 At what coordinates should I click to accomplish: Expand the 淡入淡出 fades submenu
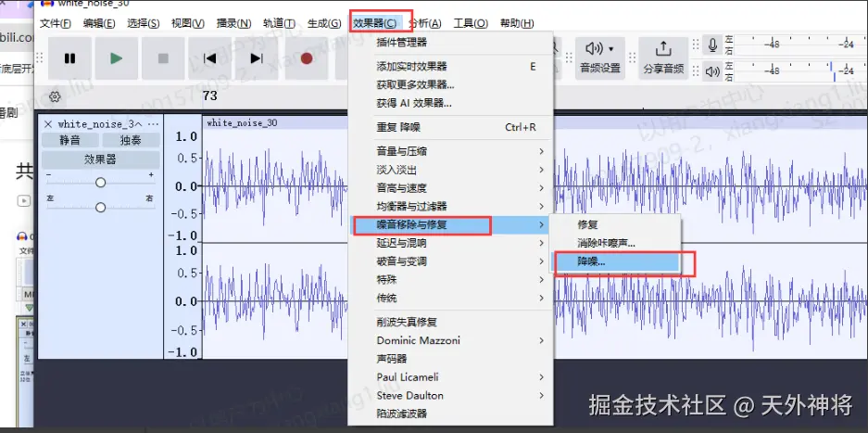tap(450, 170)
